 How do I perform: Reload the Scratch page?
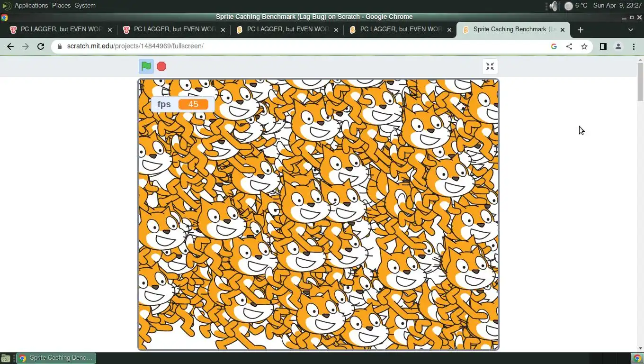[41, 46]
